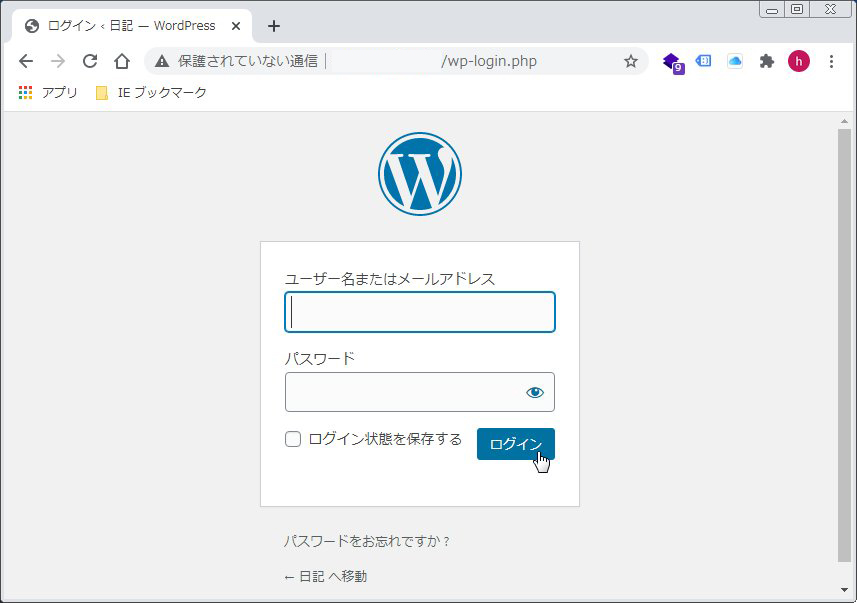Close the browser window
The image size is (857, 603).
pyautogui.click(x=830, y=9)
